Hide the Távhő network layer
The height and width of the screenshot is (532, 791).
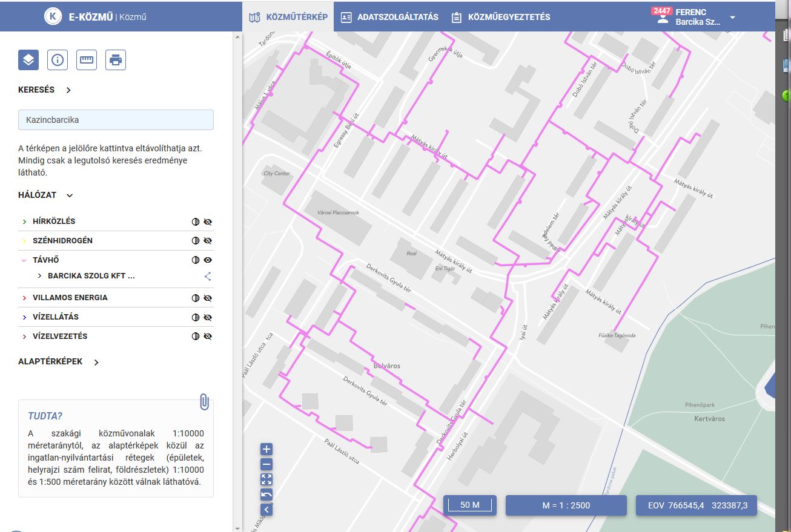click(208, 260)
